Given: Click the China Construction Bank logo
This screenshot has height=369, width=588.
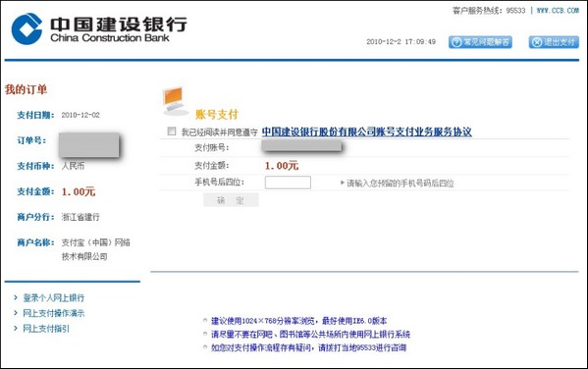Looking at the screenshot, I should tap(99, 28).
